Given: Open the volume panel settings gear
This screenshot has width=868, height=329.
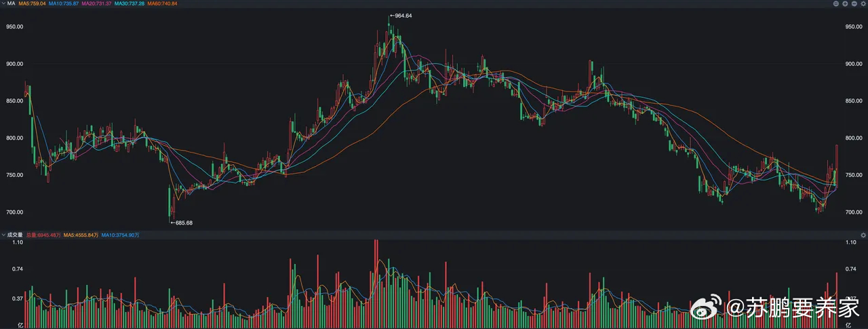Looking at the screenshot, I should coord(863,235).
